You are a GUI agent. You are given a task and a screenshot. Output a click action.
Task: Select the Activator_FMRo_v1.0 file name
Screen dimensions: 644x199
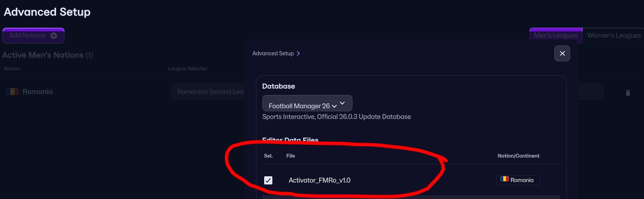point(319,180)
